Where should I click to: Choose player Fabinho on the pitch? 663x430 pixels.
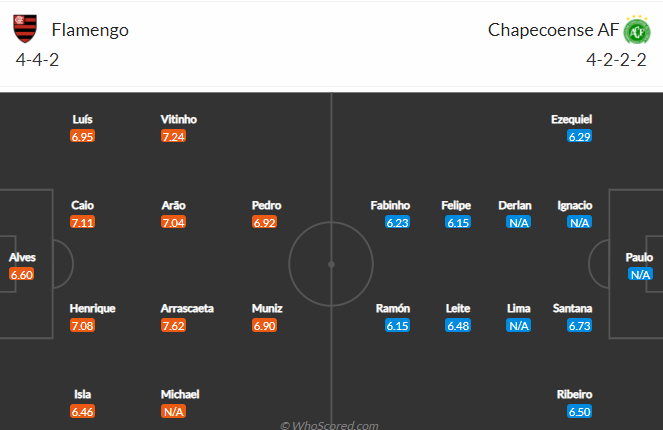[x=390, y=205]
